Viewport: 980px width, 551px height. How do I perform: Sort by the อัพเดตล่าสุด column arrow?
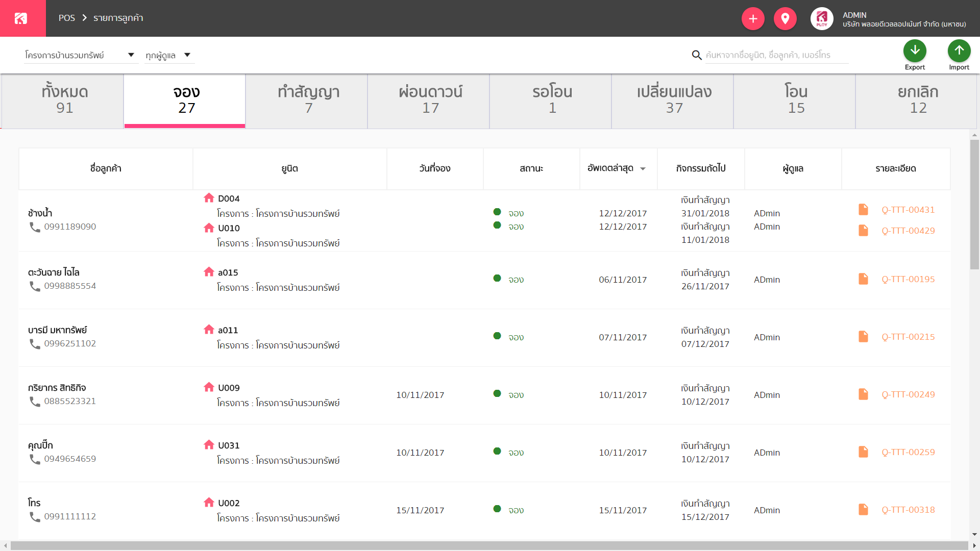(643, 169)
